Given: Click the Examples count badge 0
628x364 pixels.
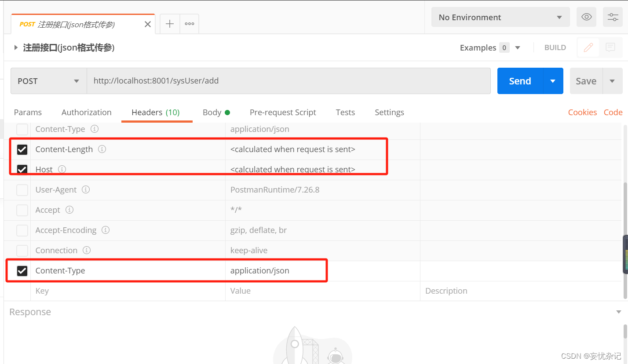Looking at the screenshot, I should tap(504, 47).
